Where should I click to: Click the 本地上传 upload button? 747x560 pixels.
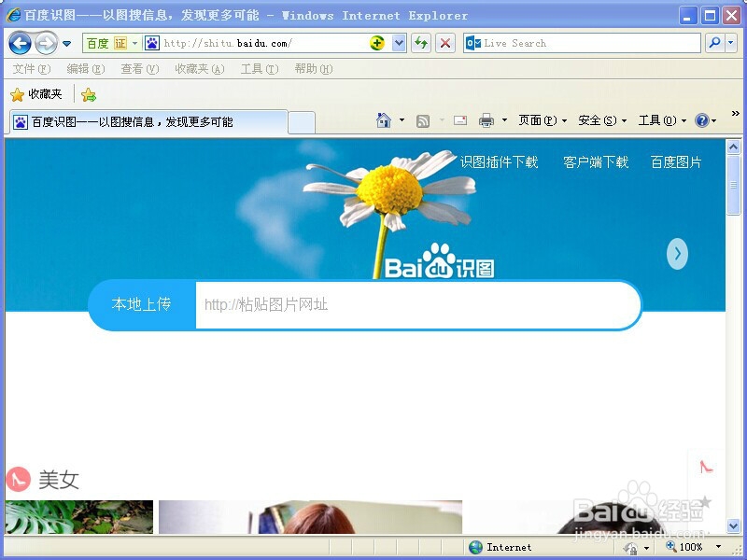(x=142, y=305)
